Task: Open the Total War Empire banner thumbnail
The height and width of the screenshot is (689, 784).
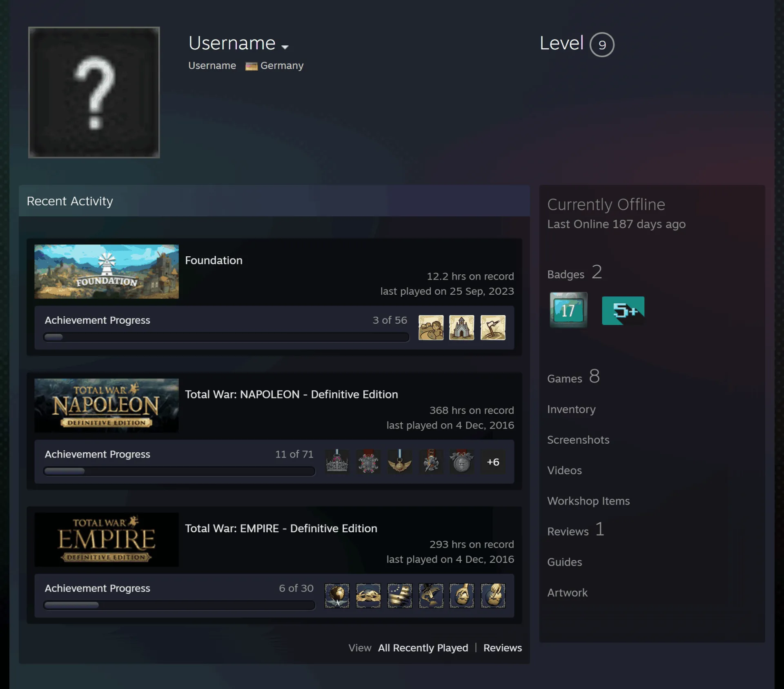Action: point(107,539)
